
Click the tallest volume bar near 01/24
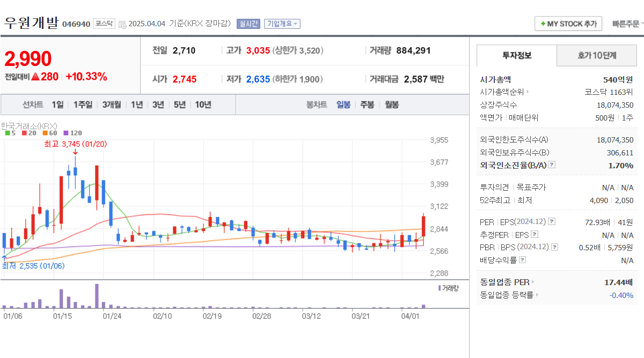(x=97, y=296)
